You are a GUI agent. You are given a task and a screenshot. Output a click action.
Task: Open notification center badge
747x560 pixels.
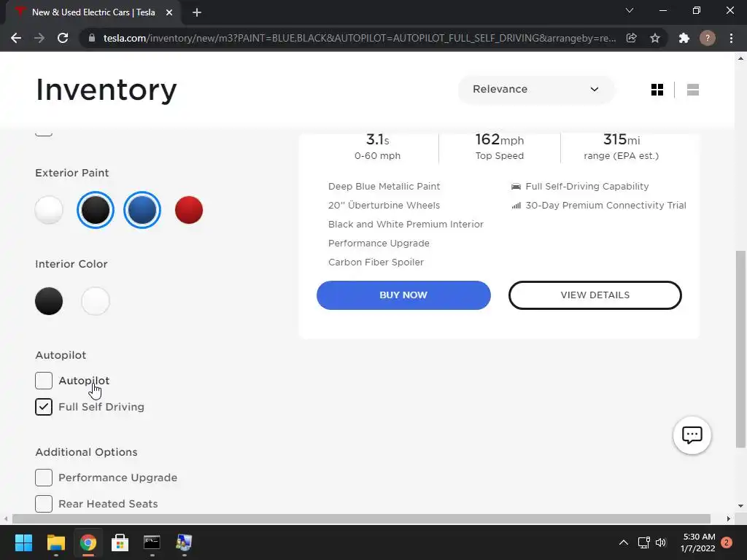pyautogui.click(x=727, y=542)
